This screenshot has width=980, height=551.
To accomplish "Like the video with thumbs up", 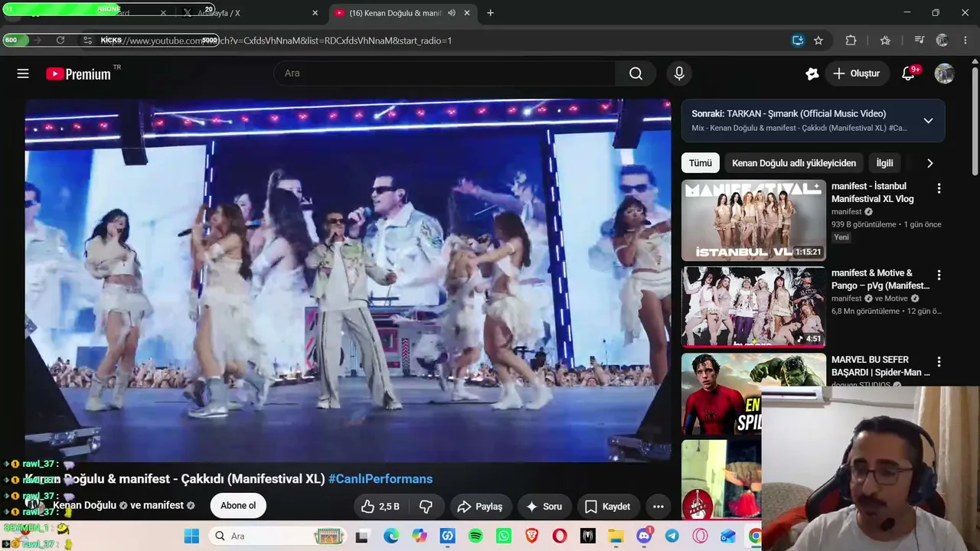I will (x=381, y=506).
